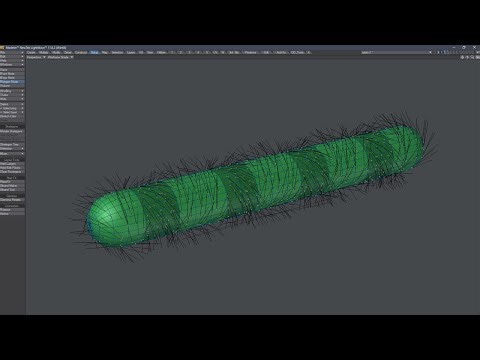
Task: Click the viewport move icon at top right
Action: 462,57
